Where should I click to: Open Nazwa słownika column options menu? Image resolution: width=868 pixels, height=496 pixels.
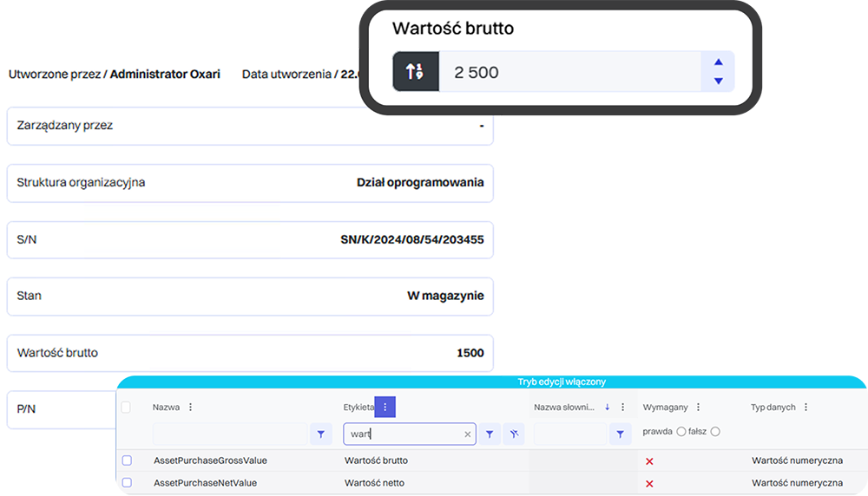point(622,407)
